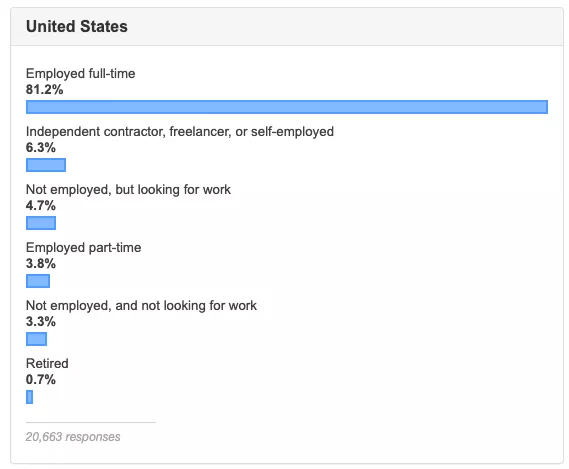Viewport: 569px width, 469px height.
Task: Click the 20,663 responses footer text
Action: (73, 437)
